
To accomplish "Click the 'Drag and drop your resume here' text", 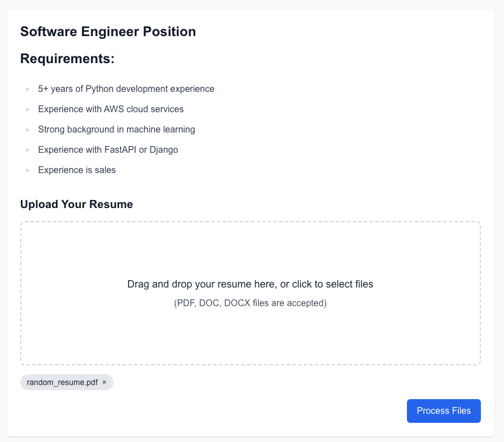I will [250, 284].
